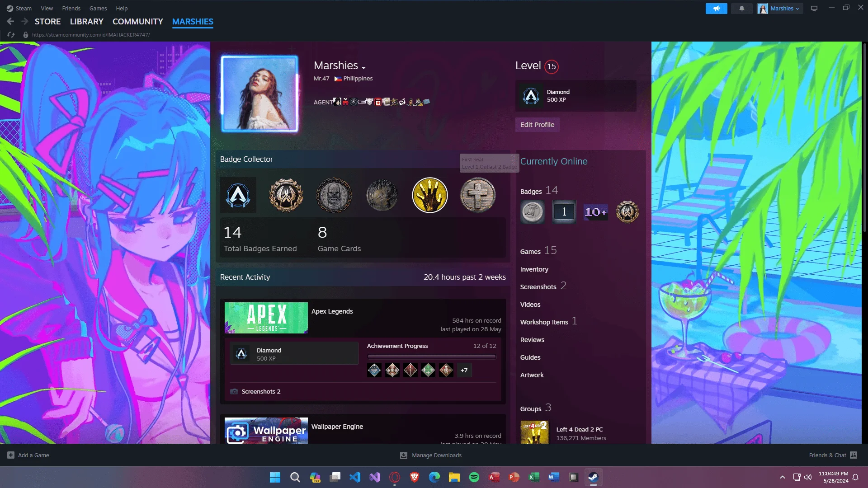Open the View menu
The width and height of the screenshot is (868, 488).
47,8
